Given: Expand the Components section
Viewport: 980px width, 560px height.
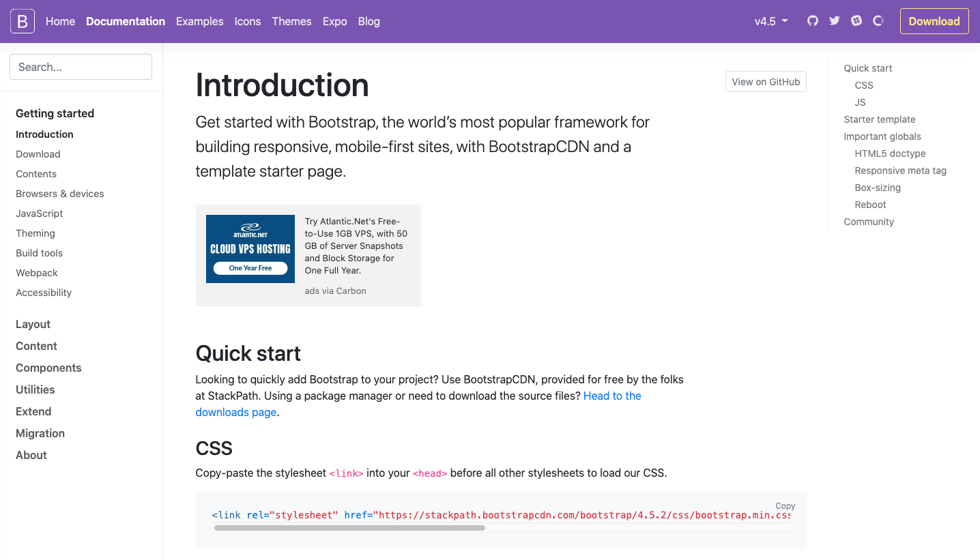Looking at the screenshot, I should pyautogui.click(x=48, y=368).
